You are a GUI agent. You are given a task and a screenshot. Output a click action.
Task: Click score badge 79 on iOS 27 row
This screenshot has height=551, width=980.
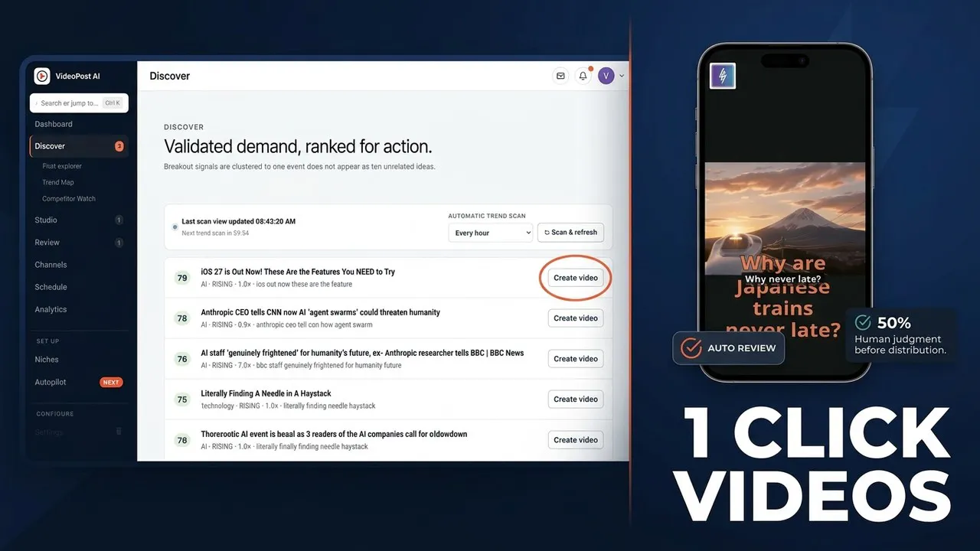pyautogui.click(x=182, y=278)
